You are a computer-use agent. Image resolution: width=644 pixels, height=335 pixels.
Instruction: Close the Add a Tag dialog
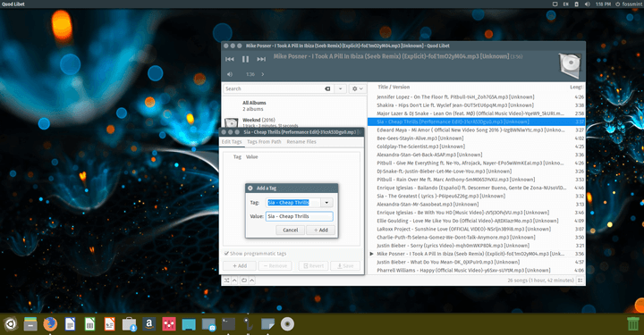tap(250, 188)
